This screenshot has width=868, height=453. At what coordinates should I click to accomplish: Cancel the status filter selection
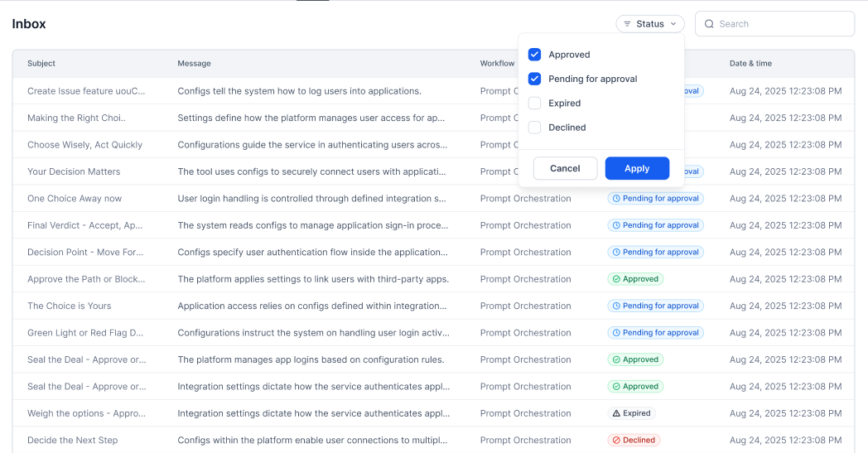tap(565, 168)
